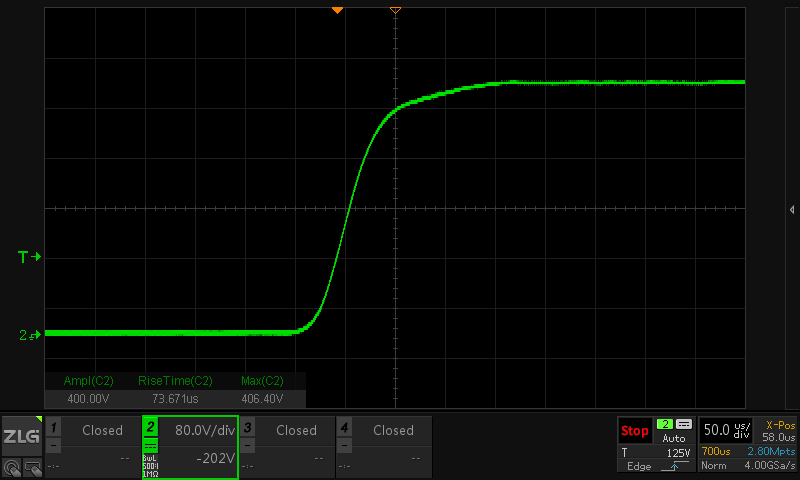Open the ZLG logo main menu

(x=21, y=437)
